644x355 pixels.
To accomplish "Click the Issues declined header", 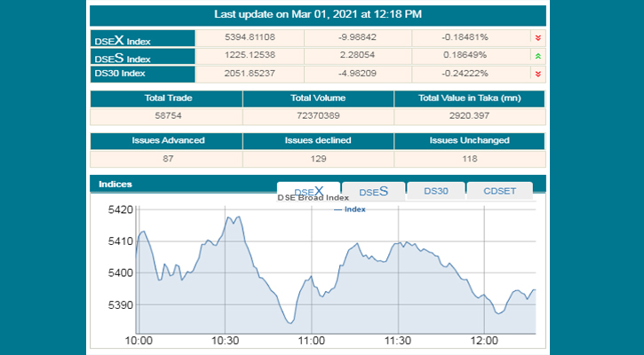I will (x=318, y=140).
